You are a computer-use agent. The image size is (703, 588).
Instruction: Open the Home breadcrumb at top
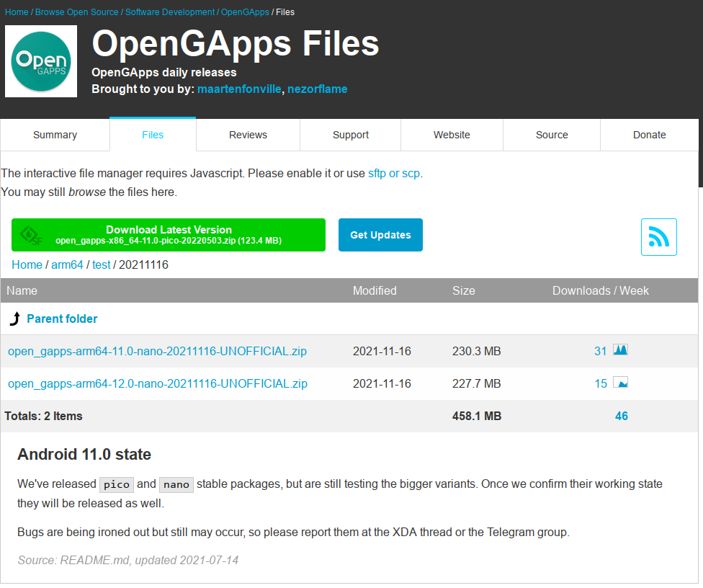(17, 12)
